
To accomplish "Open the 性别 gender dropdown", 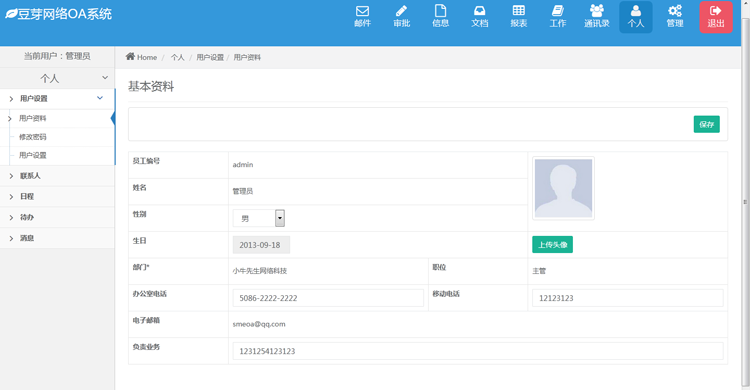I will [259, 218].
